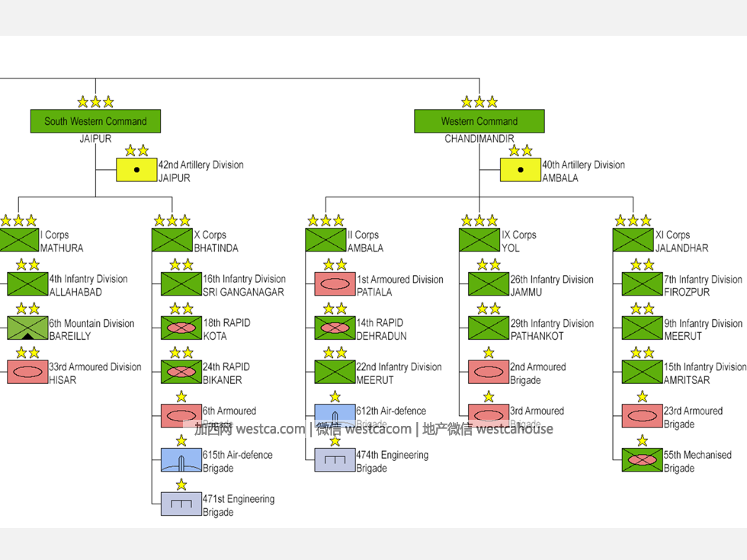Image resolution: width=747 pixels, height=560 pixels.
Task: Click the 'BHATINDA' location text
Action: tap(216, 248)
